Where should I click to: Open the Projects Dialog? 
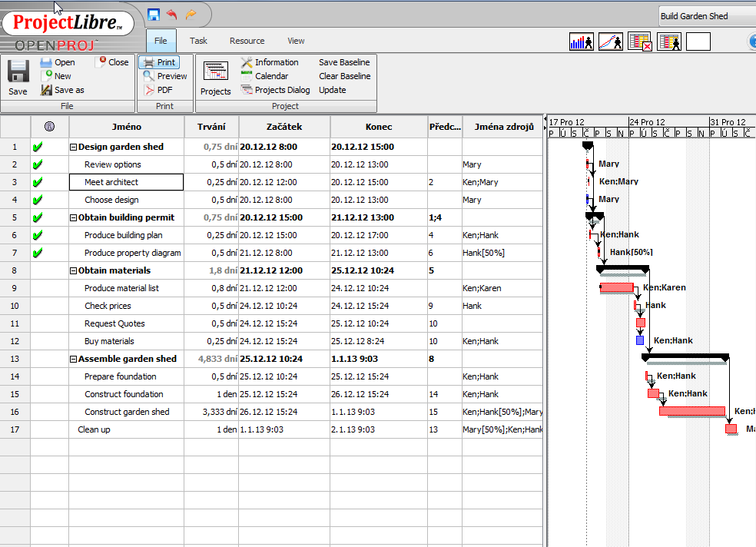pyautogui.click(x=275, y=90)
